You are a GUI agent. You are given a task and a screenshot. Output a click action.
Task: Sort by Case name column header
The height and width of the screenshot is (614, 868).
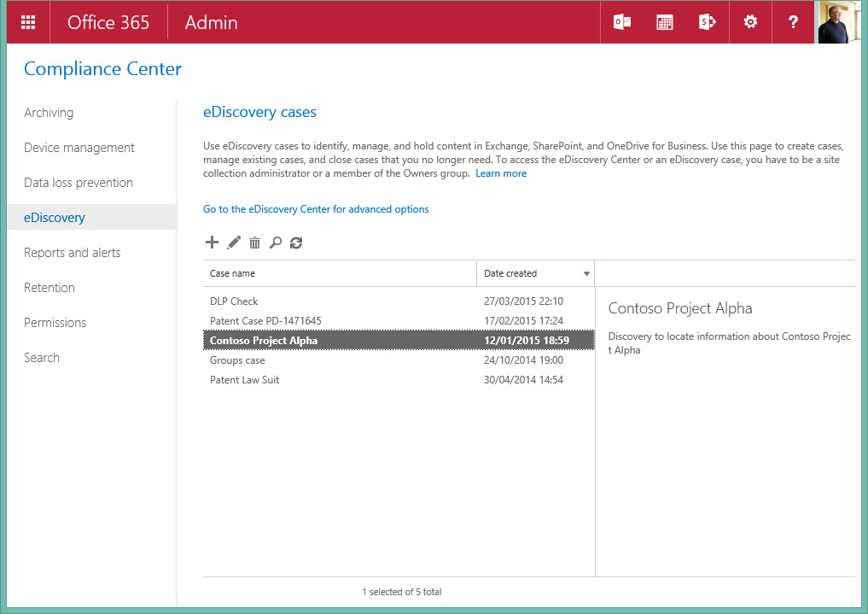tap(233, 273)
